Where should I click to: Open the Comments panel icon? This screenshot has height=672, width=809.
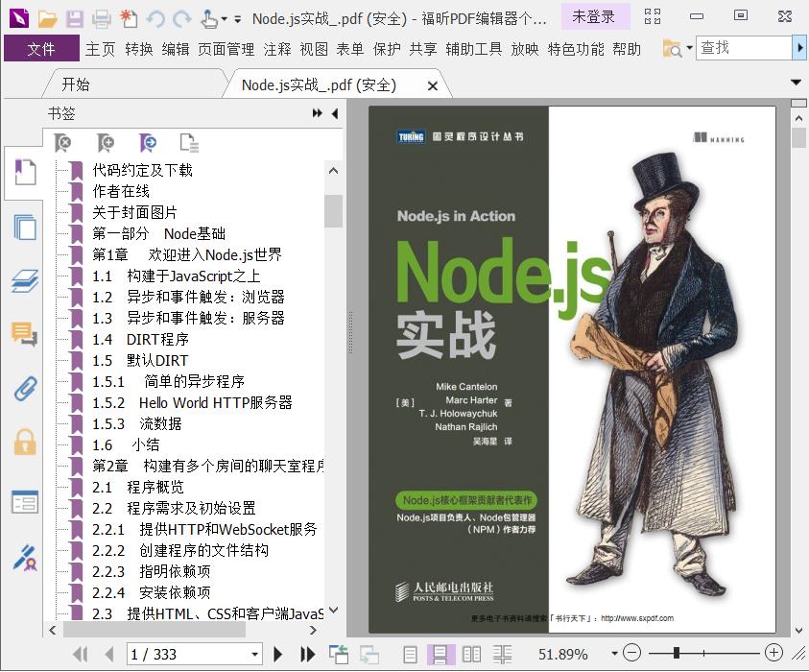[x=25, y=334]
